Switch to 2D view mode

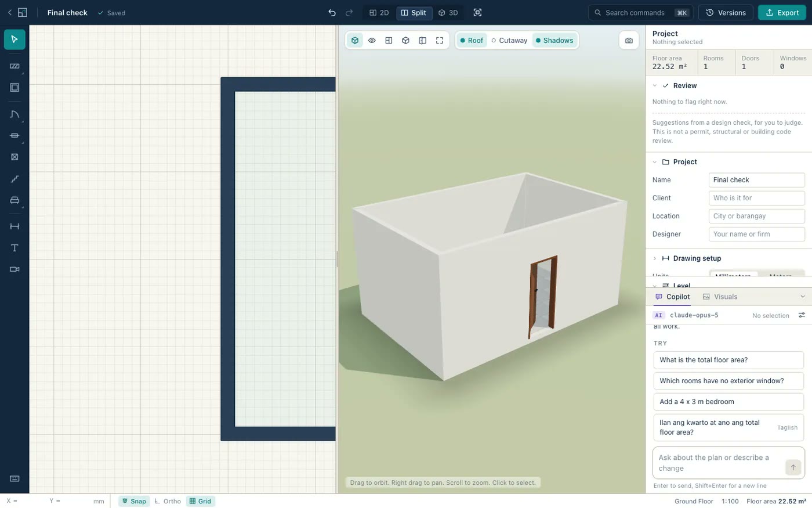tap(379, 13)
